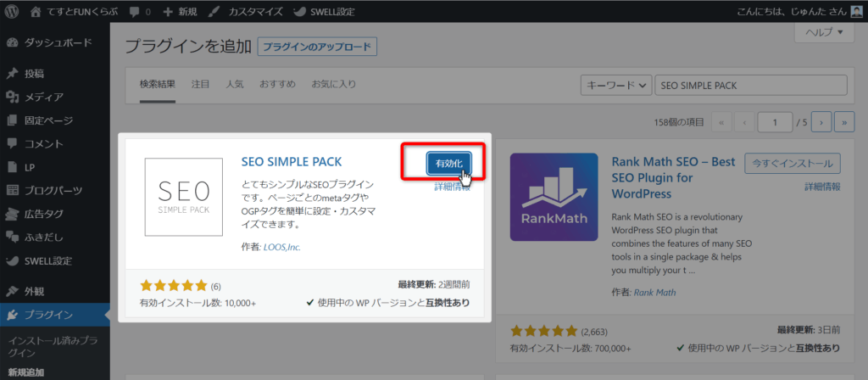This screenshot has height=380, width=868.
Task: Select 新規追加 submenu item
Action: click(x=26, y=372)
